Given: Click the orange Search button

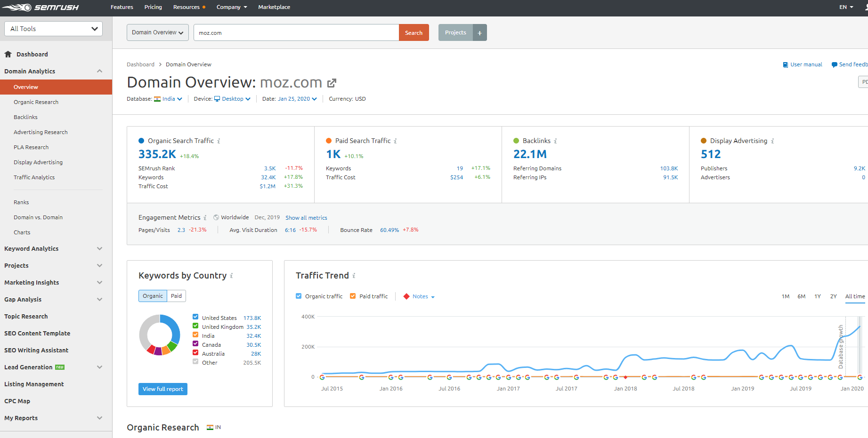Looking at the screenshot, I should [x=414, y=32].
